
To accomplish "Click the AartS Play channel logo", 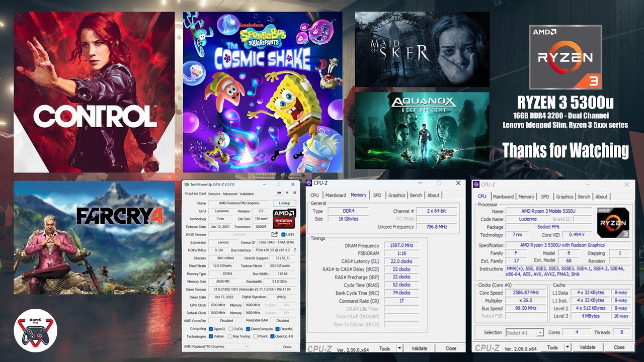I will point(35,330).
